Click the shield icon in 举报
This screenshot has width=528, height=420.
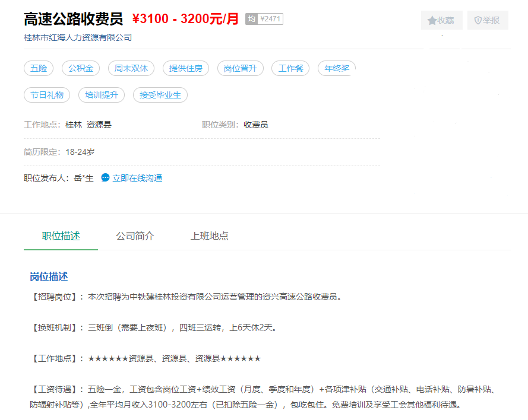pyautogui.click(x=478, y=21)
